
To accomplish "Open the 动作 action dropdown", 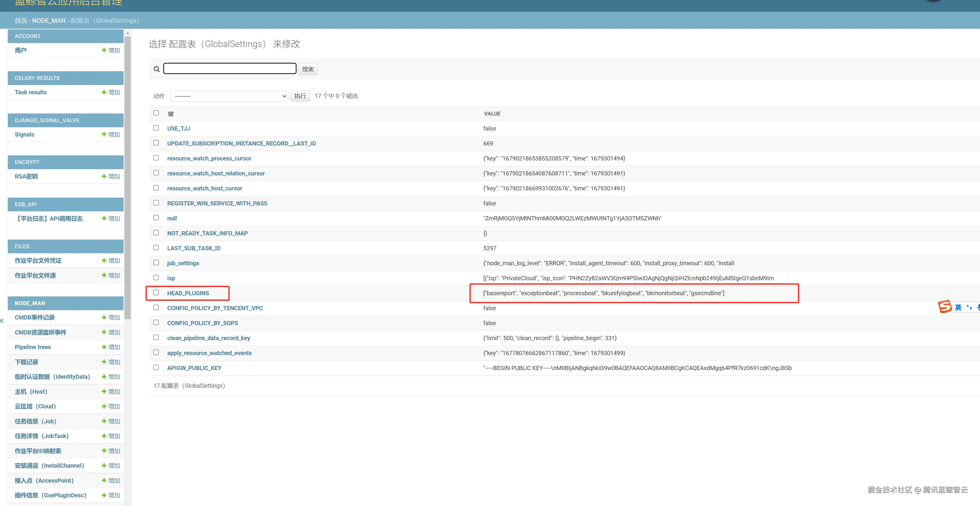I will (230, 96).
